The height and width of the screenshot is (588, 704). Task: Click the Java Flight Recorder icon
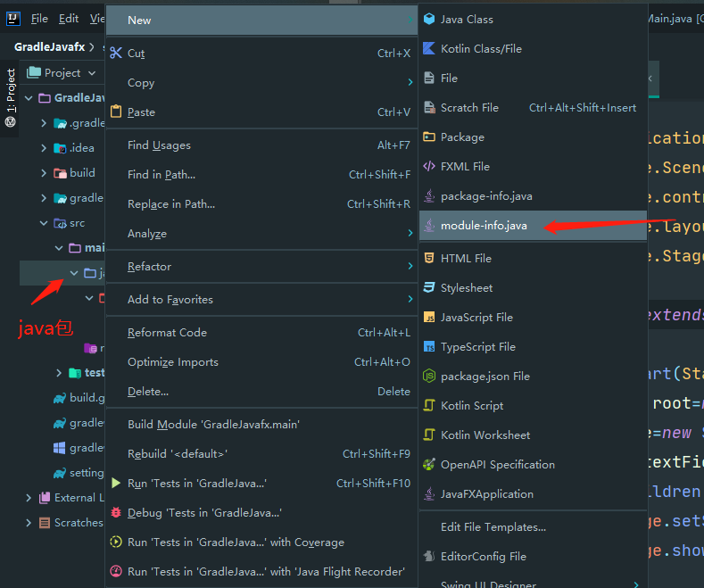(116, 571)
